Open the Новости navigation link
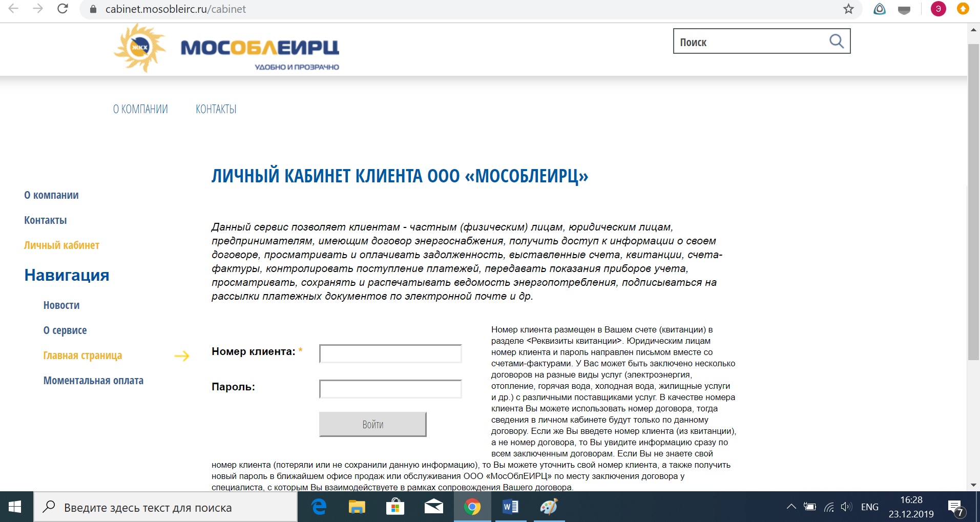Viewport: 980px width, 522px height. pyautogui.click(x=61, y=305)
